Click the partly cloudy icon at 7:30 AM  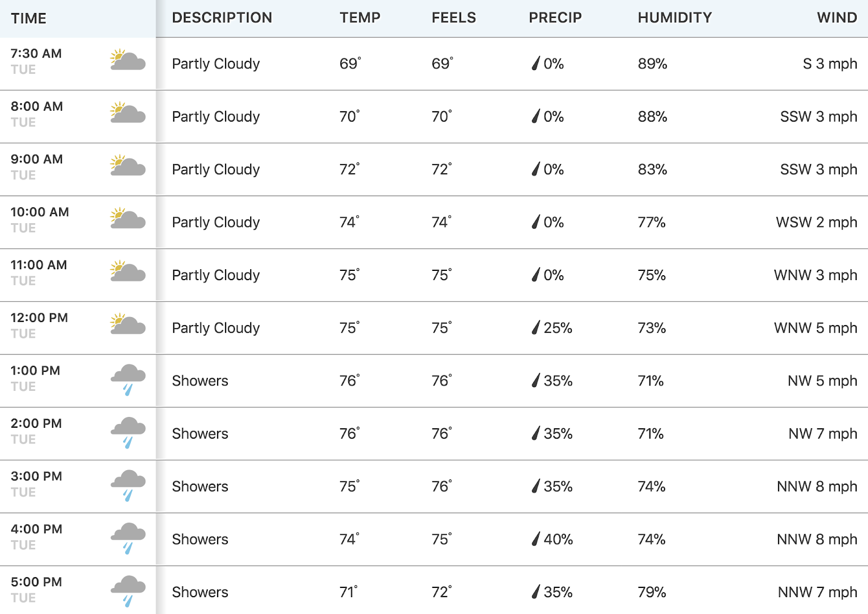[x=127, y=60]
